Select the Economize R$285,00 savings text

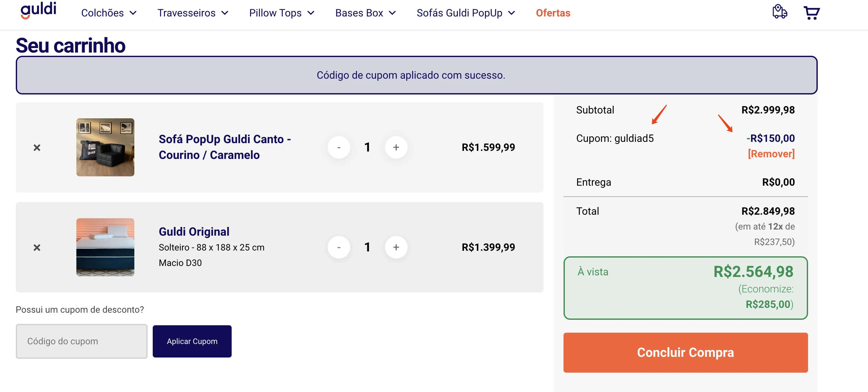(766, 297)
